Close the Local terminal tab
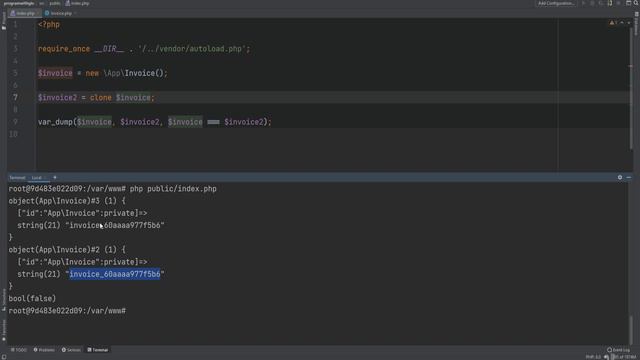640x360 pixels. tap(45, 178)
